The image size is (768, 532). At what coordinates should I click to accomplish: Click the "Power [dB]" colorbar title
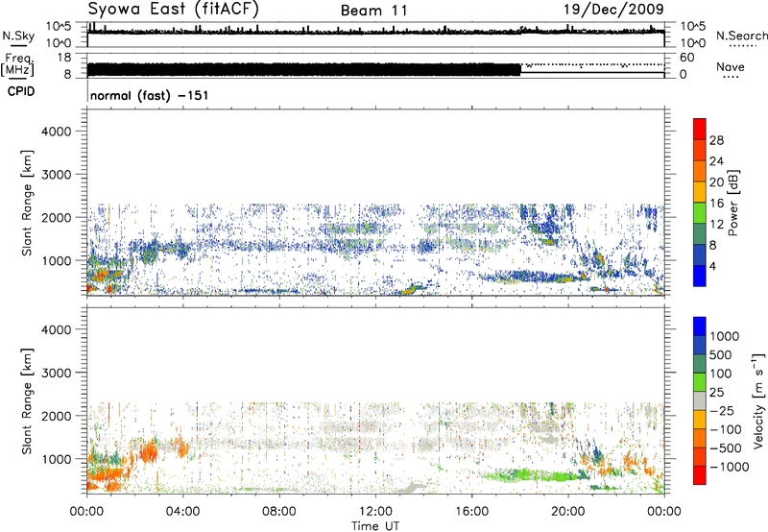tap(733, 203)
